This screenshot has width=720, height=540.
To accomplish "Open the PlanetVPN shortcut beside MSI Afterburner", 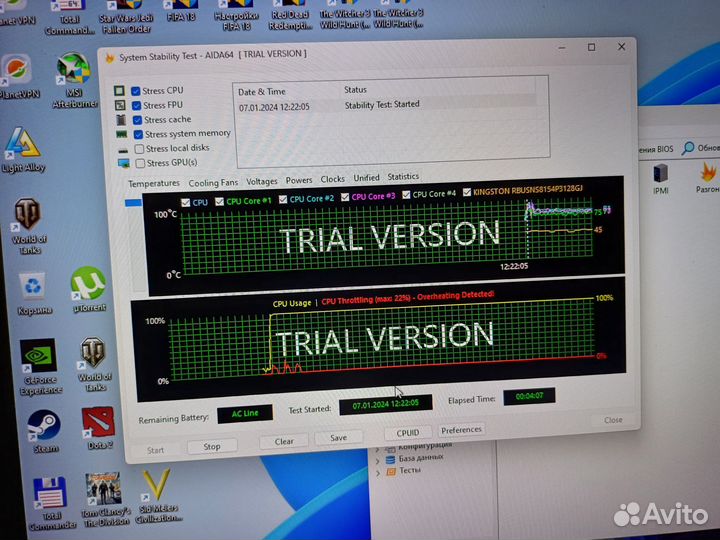I will tap(18, 75).
